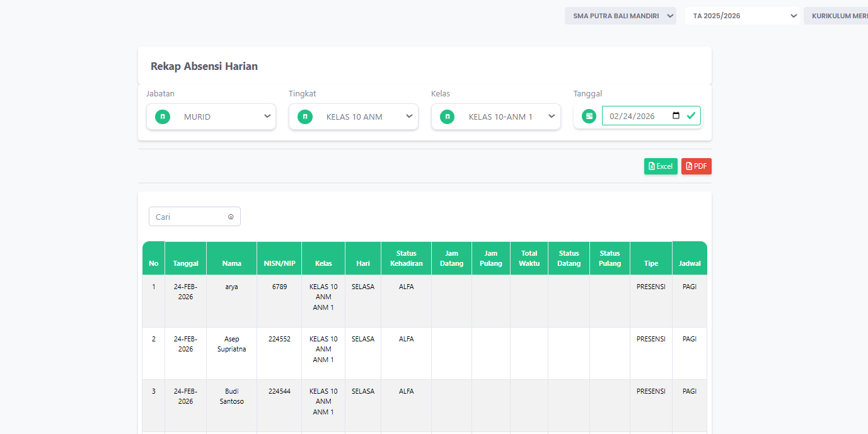Open the KELAS 10-ANM 1 class selector
Viewport: 868px width, 434px height.
click(495, 117)
